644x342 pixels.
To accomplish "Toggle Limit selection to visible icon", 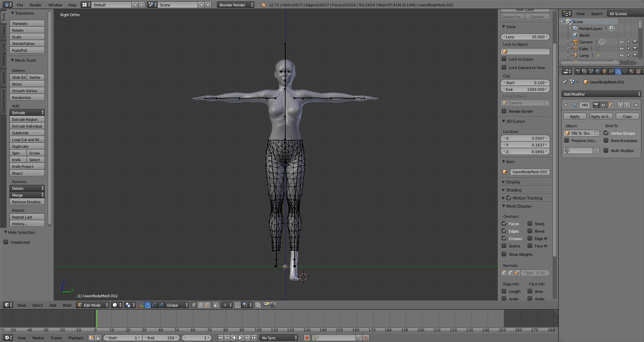I will coord(216,305).
